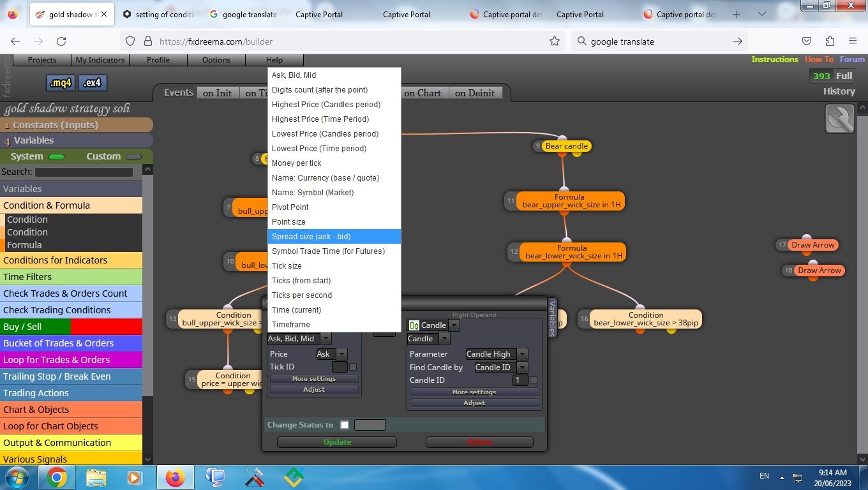This screenshot has width=868, height=490.
Task: Open the hammer tools taskbar icon
Action: coord(255,477)
